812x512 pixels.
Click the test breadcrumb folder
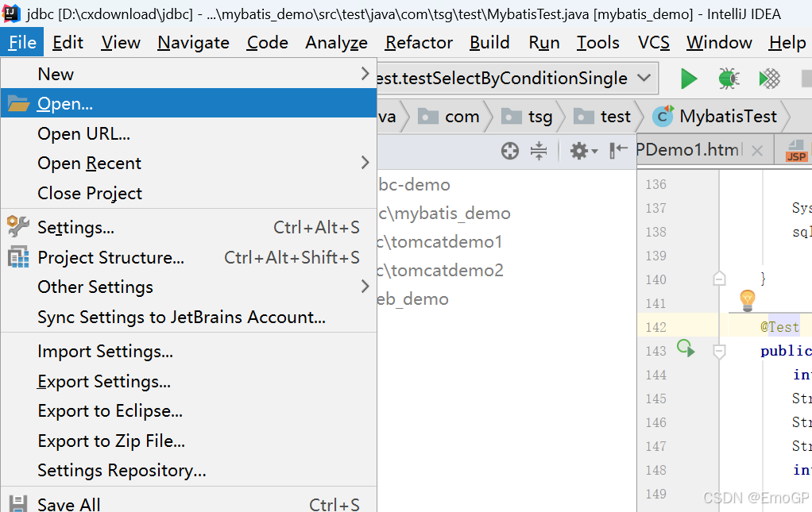coord(602,117)
